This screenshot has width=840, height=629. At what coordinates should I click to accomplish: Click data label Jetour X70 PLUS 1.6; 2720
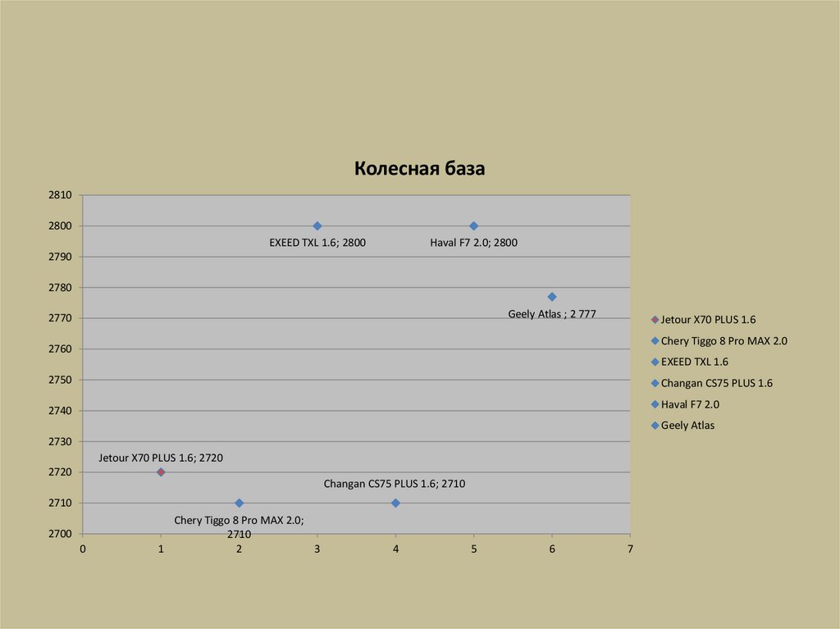click(x=161, y=458)
